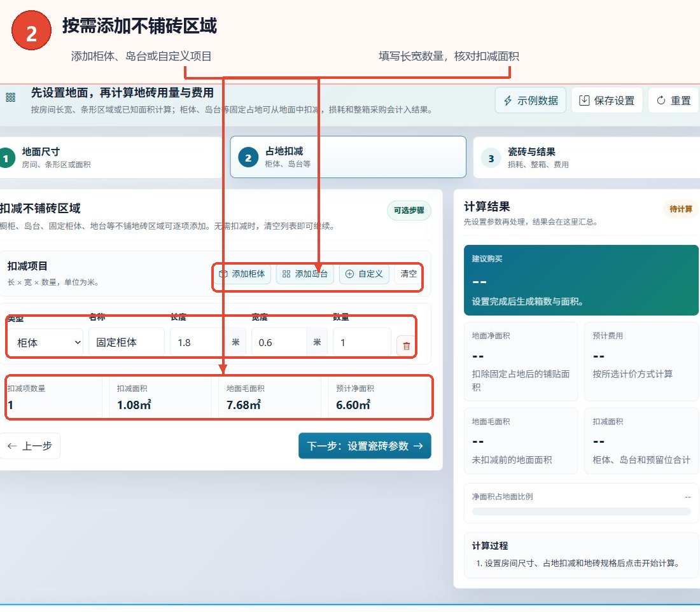Go back with 上一步 button

click(x=30, y=445)
